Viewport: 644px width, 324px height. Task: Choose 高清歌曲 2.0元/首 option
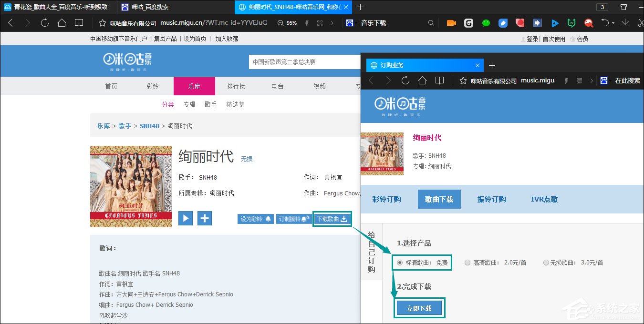tap(467, 263)
